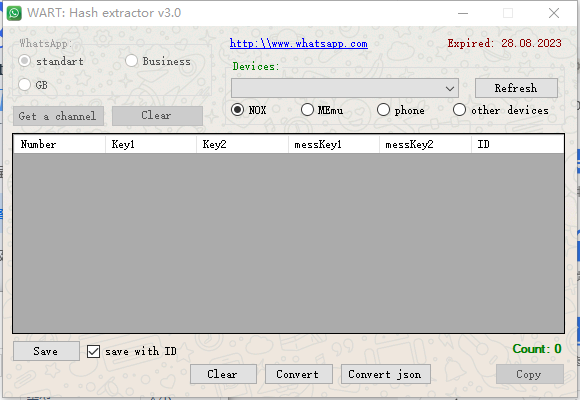The image size is (580, 400).
Task: Click the WhatsApp app icon in title bar
Action: (14, 13)
